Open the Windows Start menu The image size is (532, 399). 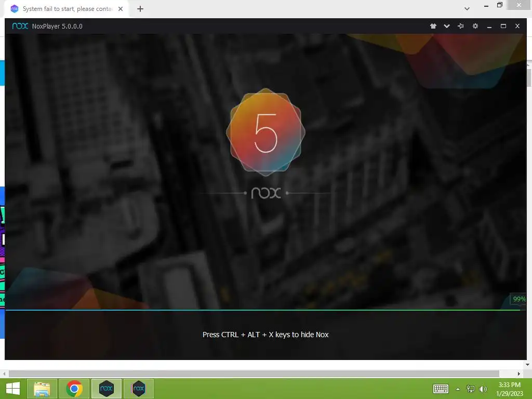pyautogui.click(x=13, y=389)
